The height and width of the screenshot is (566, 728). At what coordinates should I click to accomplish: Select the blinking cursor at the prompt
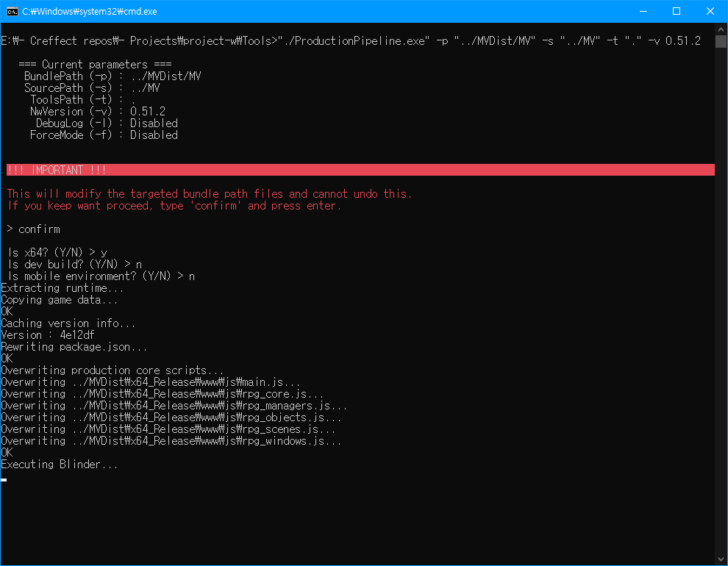pos(4,480)
